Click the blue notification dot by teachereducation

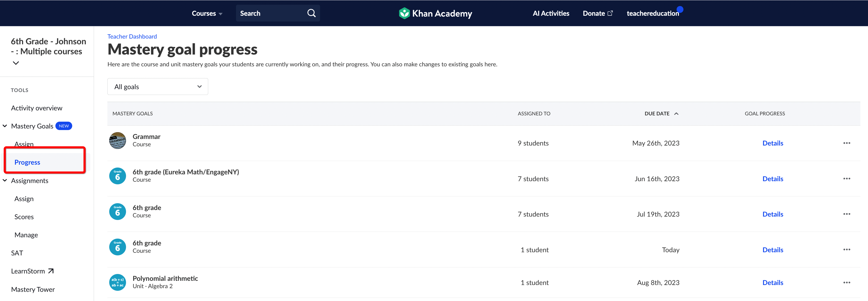(x=680, y=9)
